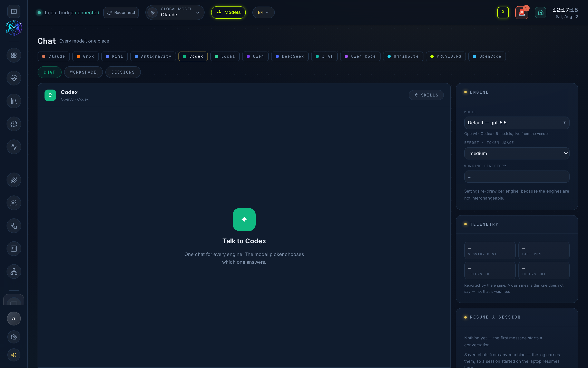Viewport: 588px width, 368px height.
Task: Open the user avatar labeled A
Action: (14, 319)
